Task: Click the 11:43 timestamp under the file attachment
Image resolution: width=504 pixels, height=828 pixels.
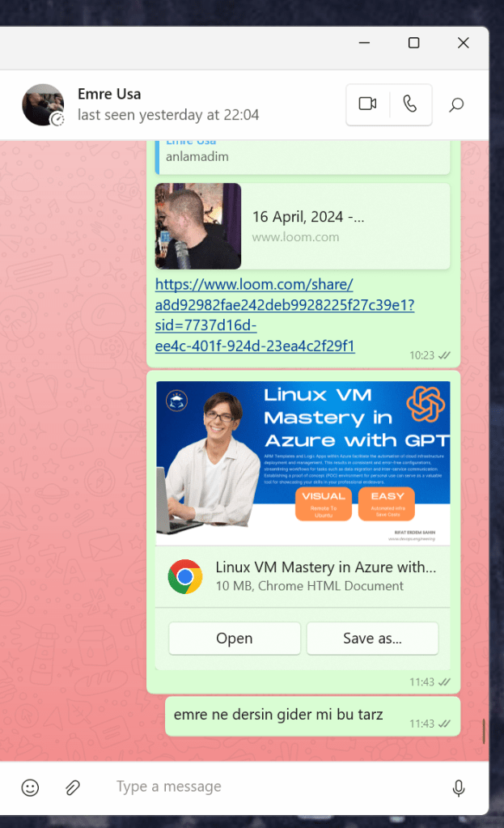Action: coord(421,682)
